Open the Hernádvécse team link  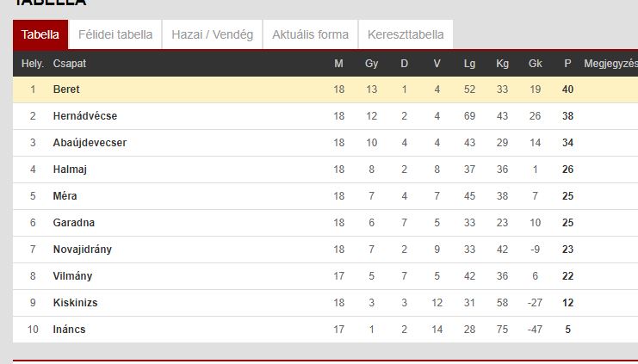click(85, 116)
